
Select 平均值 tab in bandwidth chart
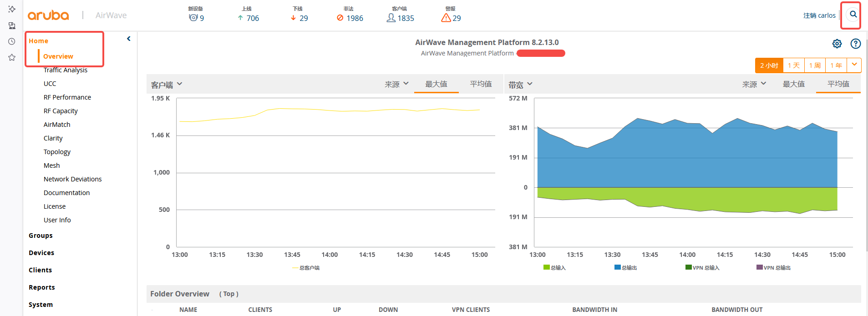pos(838,84)
